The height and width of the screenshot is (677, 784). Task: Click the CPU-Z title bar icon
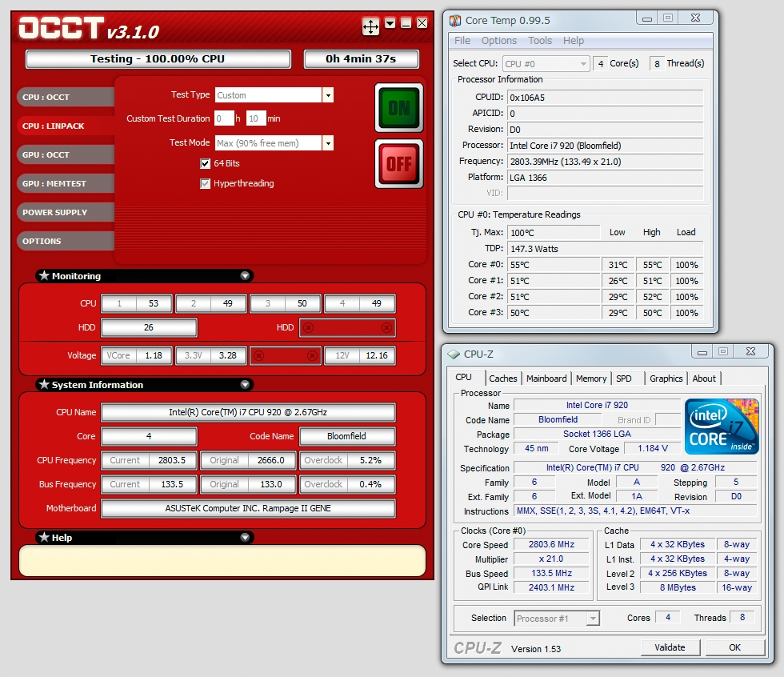click(x=454, y=354)
